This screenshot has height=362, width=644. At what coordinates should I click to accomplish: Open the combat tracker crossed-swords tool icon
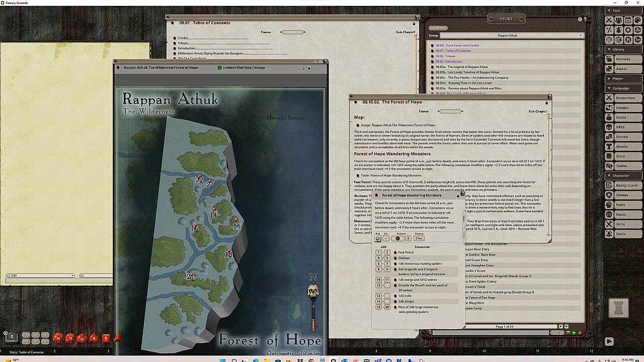[x=609, y=21]
